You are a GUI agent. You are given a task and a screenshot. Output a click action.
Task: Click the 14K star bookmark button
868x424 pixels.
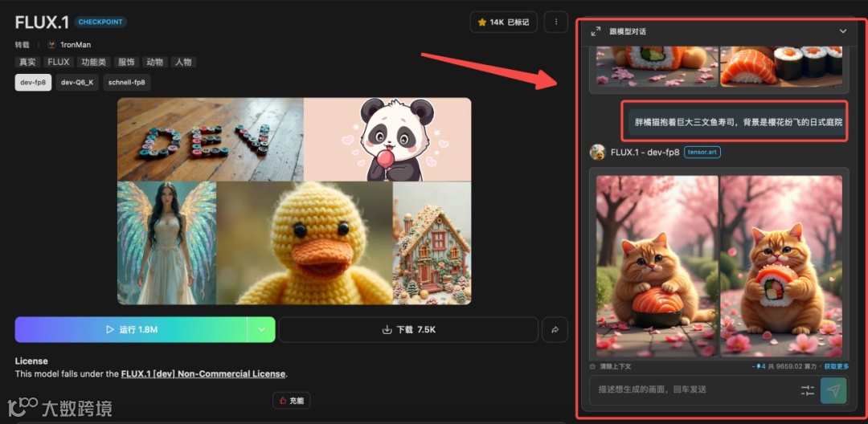[x=503, y=22]
